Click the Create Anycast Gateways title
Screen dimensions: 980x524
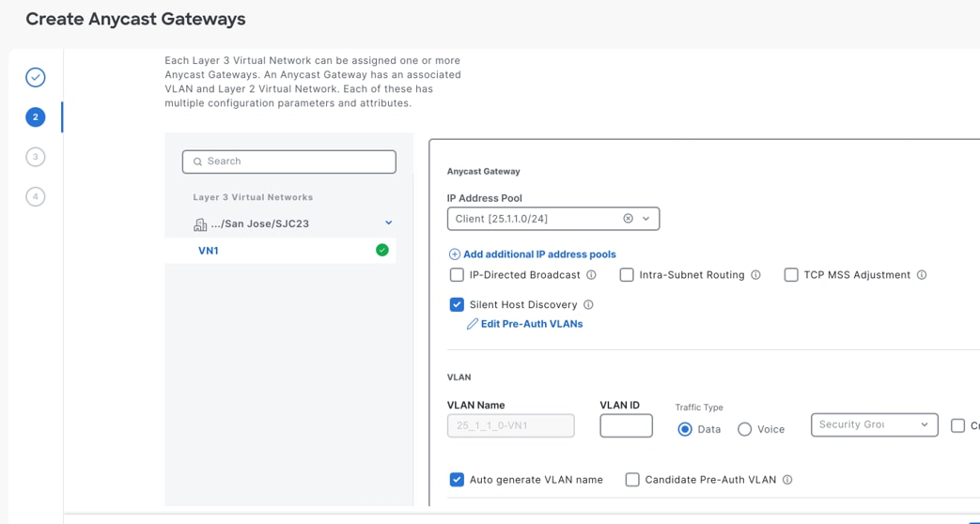tap(135, 19)
